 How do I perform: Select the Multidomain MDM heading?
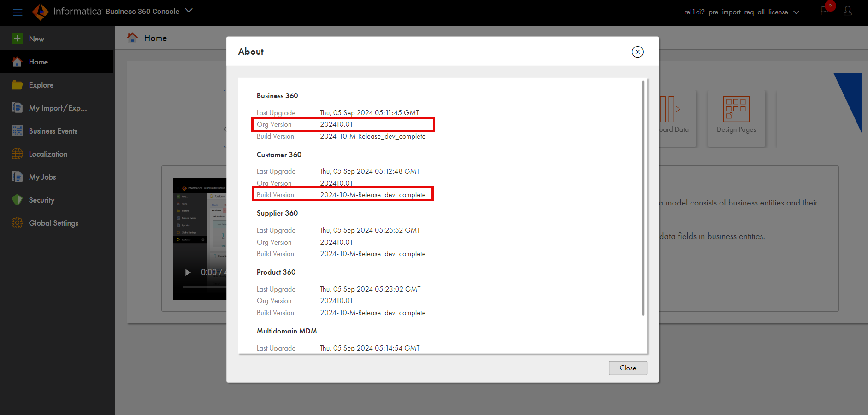click(287, 331)
